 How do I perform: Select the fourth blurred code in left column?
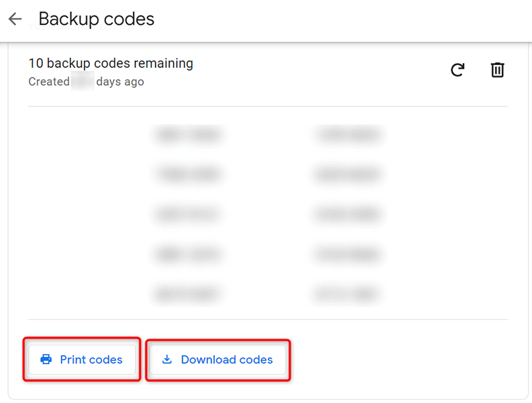189,255
